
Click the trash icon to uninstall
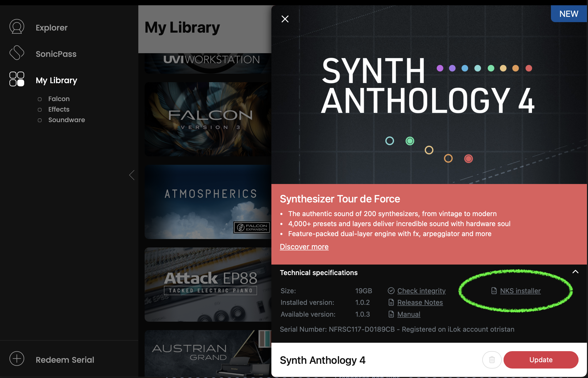point(492,360)
